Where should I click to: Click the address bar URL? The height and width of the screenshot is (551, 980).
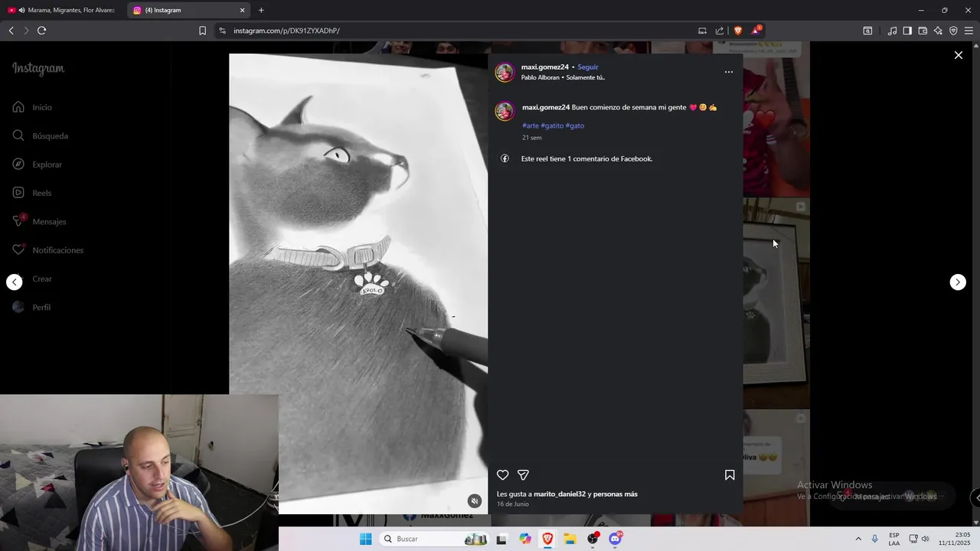[x=286, y=31]
